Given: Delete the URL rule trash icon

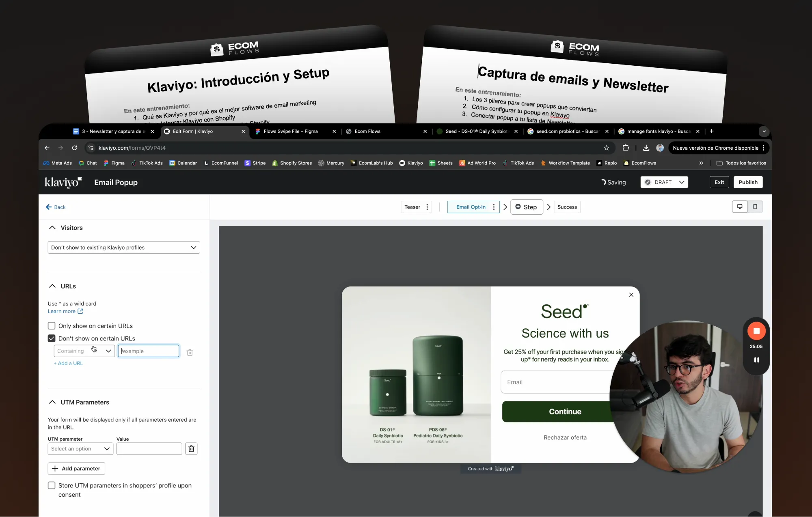Looking at the screenshot, I should (190, 352).
